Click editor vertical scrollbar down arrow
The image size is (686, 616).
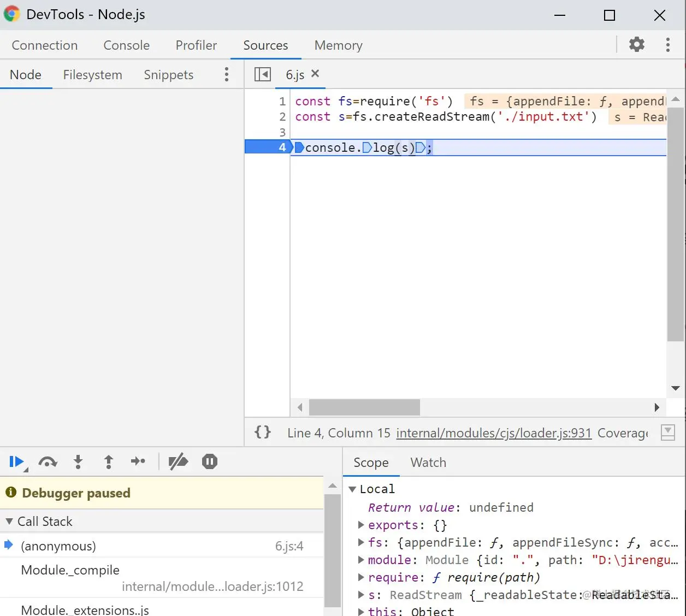[676, 388]
